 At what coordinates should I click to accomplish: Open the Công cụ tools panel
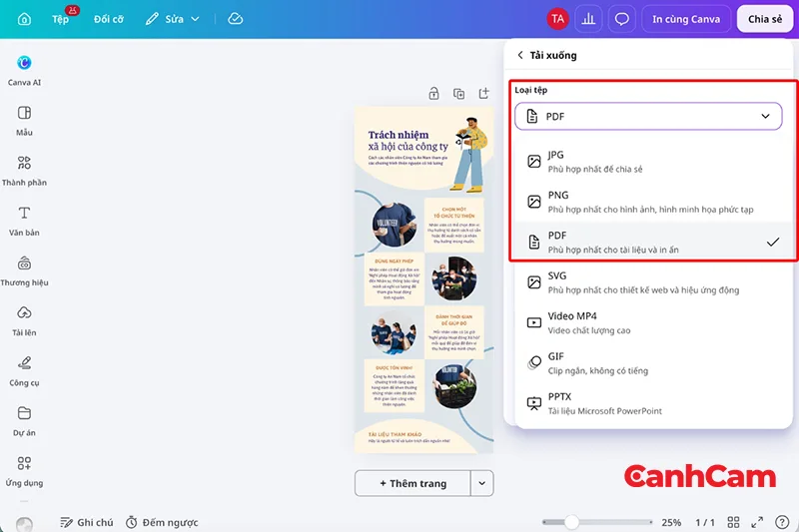pyautogui.click(x=24, y=371)
